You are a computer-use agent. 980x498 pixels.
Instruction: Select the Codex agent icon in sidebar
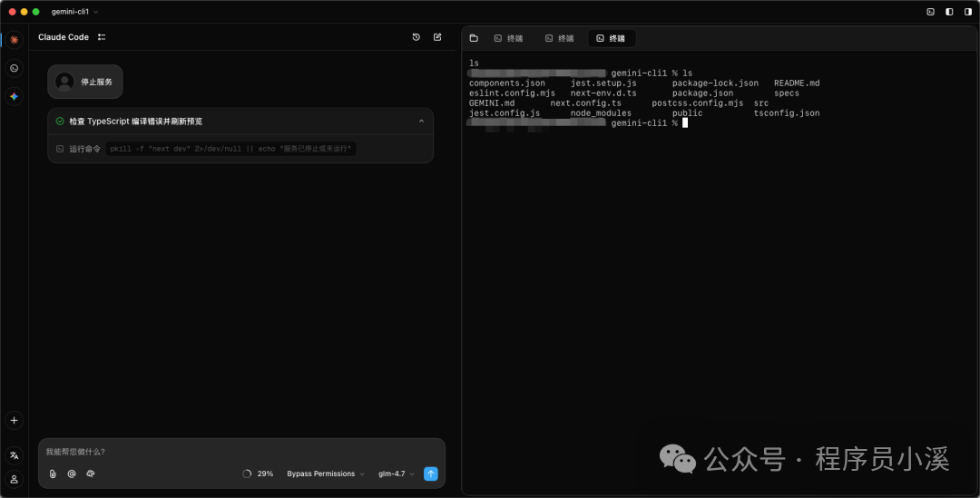point(14,68)
